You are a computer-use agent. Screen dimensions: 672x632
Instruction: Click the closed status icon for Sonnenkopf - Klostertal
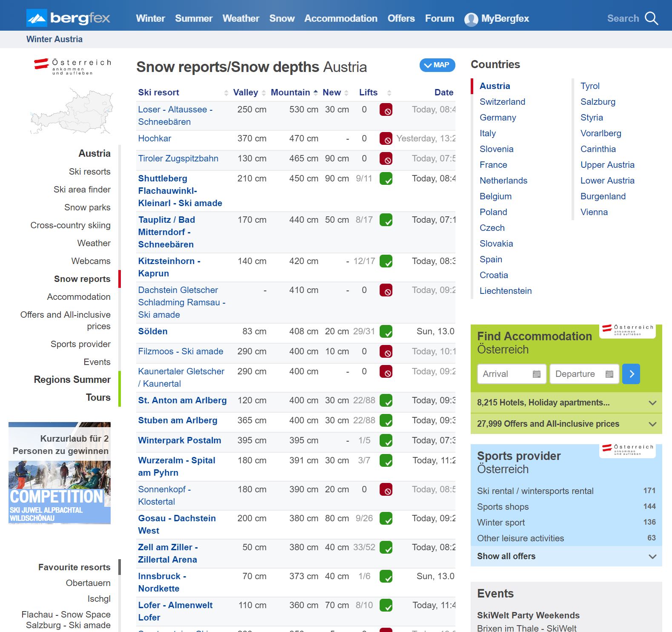point(386,490)
